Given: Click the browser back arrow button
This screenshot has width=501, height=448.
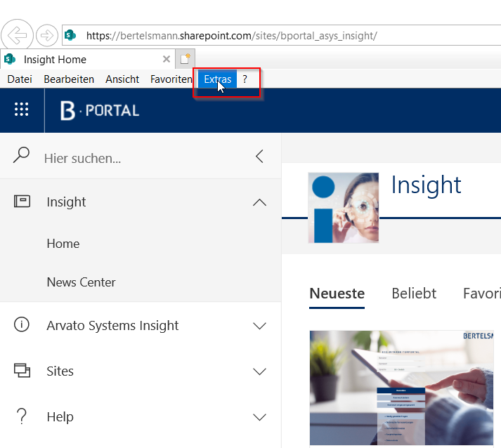Looking at the screenshot, I should pyautogui.click(x=17, y=35).
